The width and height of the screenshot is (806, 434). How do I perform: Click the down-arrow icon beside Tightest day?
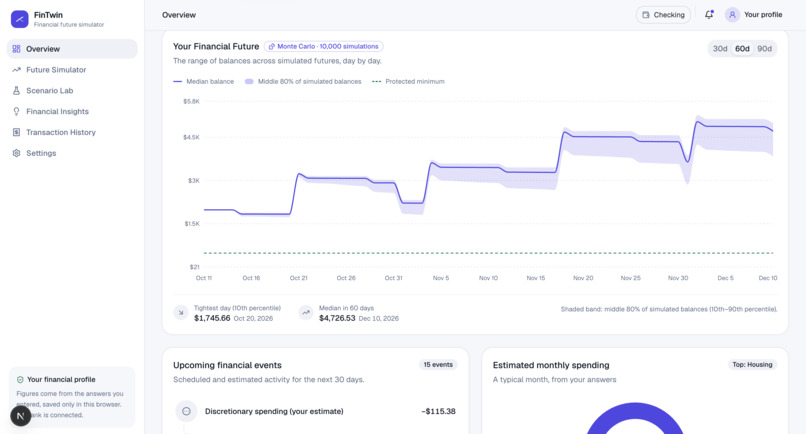(181, 313)
